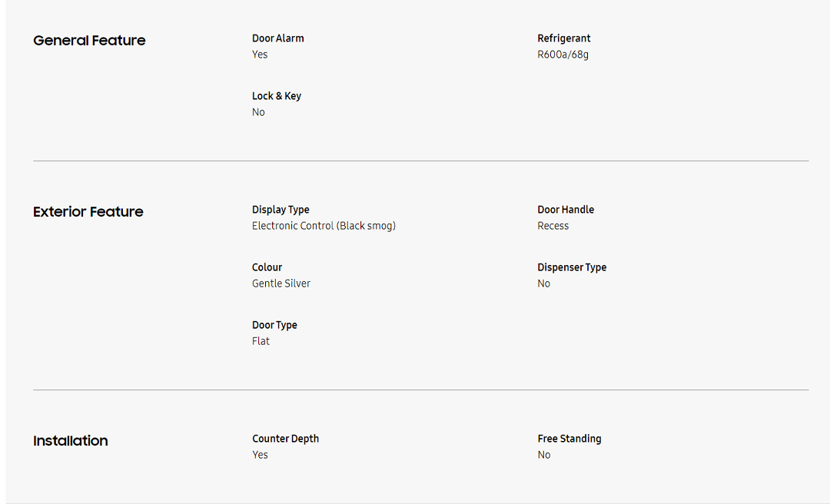
Task: Click the Flat door type value
Action: click(x=261, y=341)
